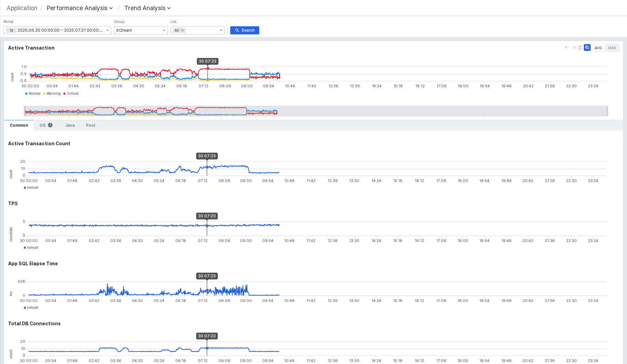The height and width of the screenshot is (364, 627).
Task: Click inside the Active Transaction overview navigator
Action: 316,111
